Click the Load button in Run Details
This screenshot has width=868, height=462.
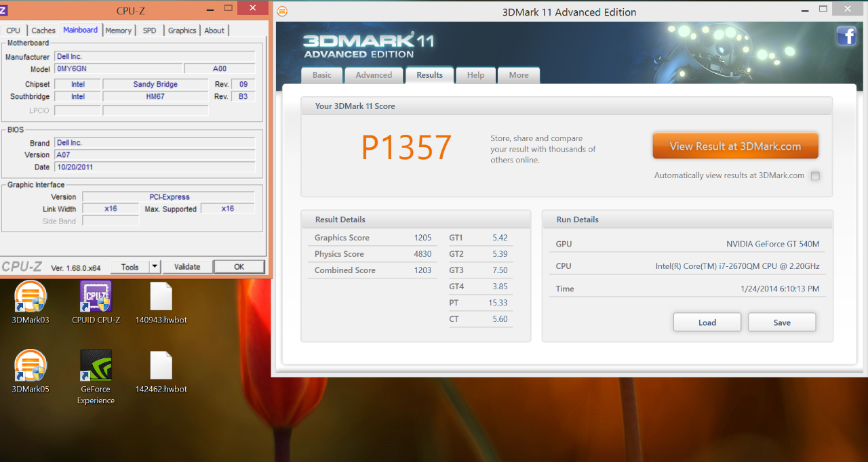click(707, 322)
